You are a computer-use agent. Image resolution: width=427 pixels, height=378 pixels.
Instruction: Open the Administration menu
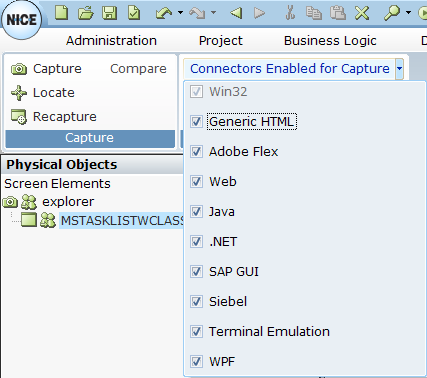pos(111,41)
